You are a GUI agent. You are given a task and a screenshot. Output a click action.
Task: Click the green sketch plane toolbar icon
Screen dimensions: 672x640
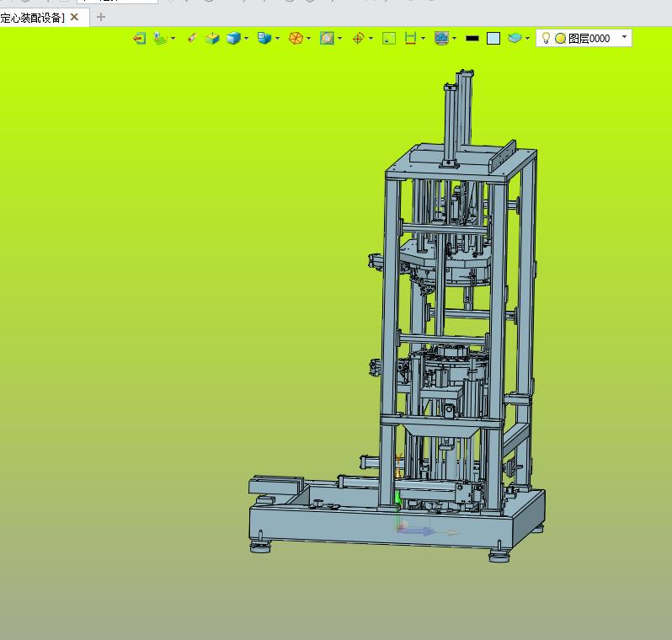coord(160,38)
